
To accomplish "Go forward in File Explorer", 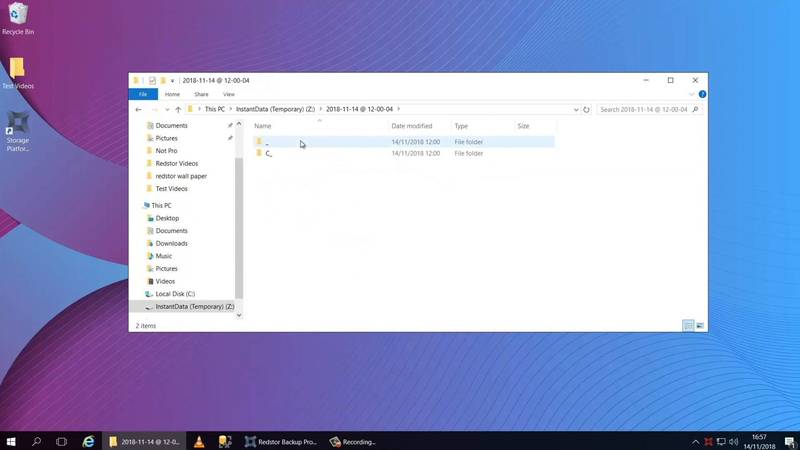I will coord(154,109).
